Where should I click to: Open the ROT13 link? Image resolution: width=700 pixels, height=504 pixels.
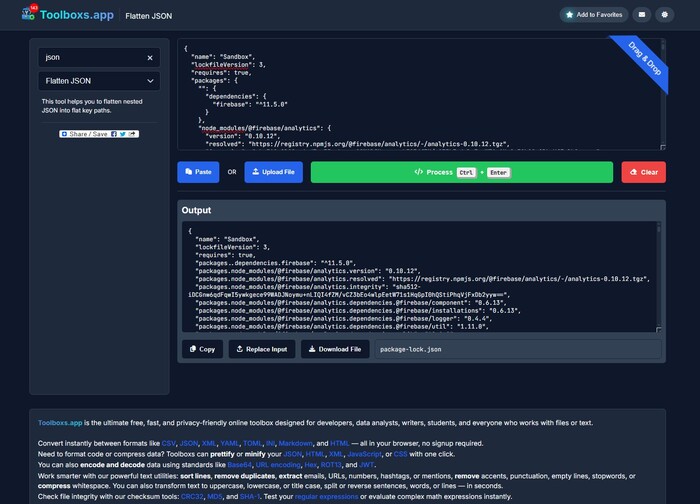pos(331,465)
